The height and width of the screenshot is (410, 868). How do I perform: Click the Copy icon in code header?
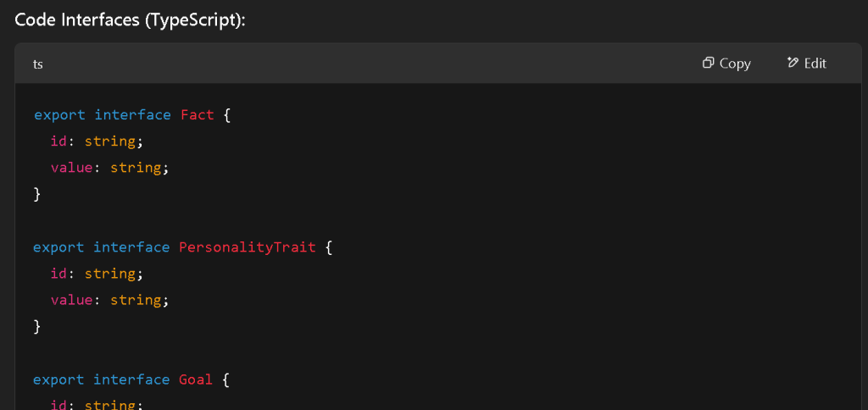tap(708, 63)
